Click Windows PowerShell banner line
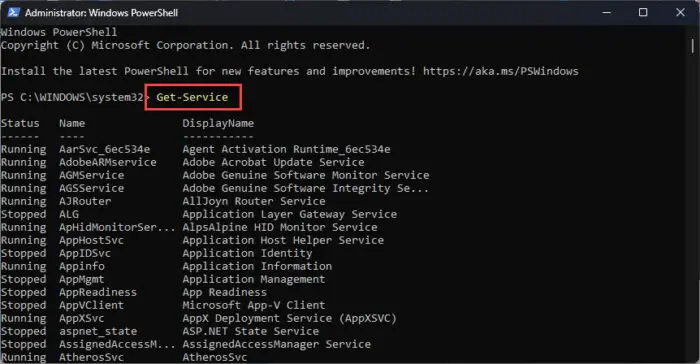 coord(59,32)
